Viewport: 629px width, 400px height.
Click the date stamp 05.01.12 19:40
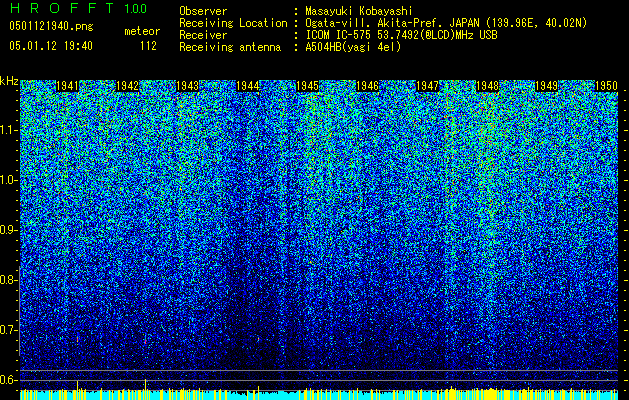pyautogui.click(x=51, y=46)
